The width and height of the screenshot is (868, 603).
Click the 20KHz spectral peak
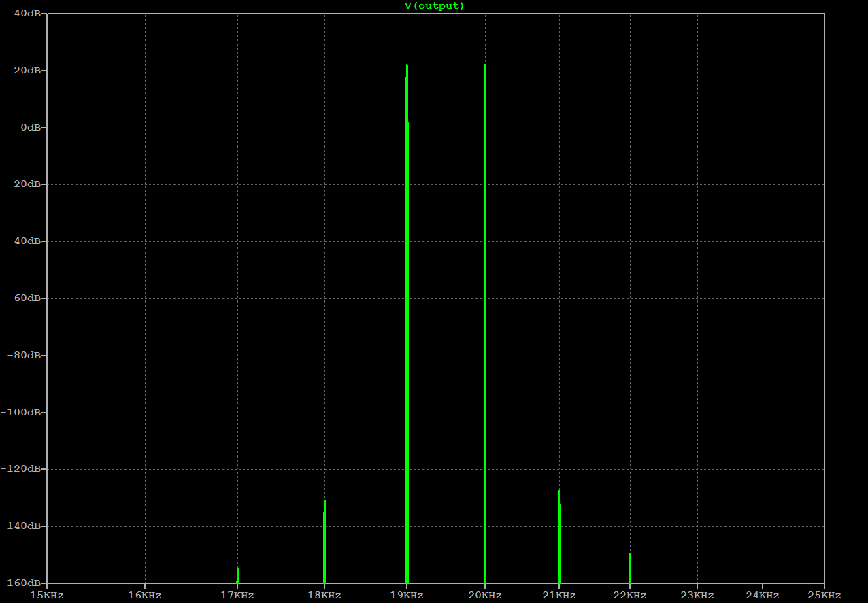[x=485, y=324]
